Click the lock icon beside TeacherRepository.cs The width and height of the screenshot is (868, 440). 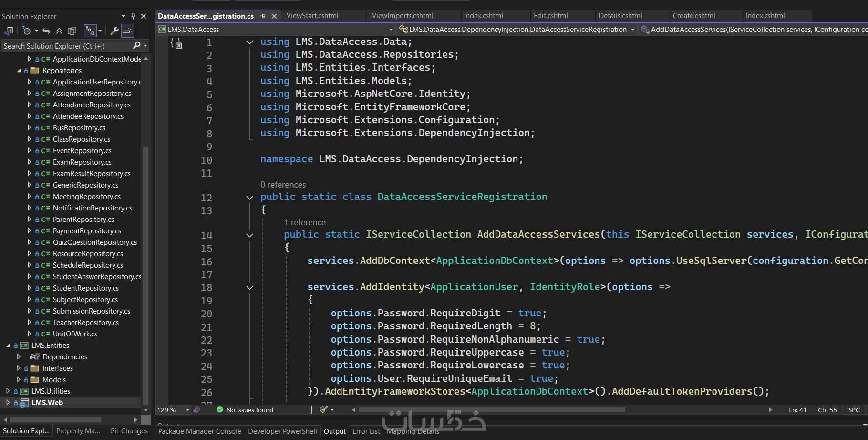click(x=37, y=323)
